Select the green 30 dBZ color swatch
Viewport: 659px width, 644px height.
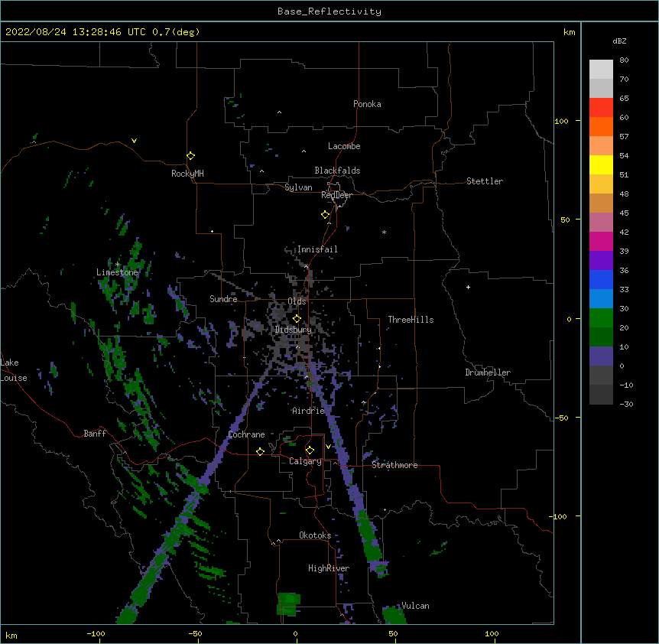click(601, 318)
